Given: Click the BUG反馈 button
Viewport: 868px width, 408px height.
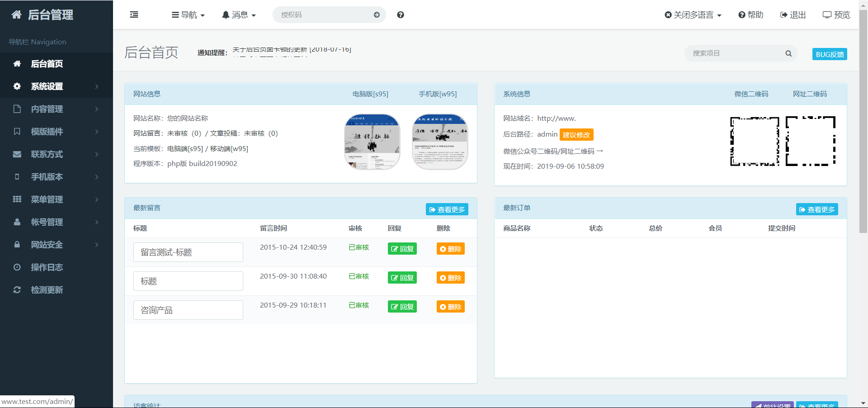Looking at the screenshot, I should tap(829, 54).
